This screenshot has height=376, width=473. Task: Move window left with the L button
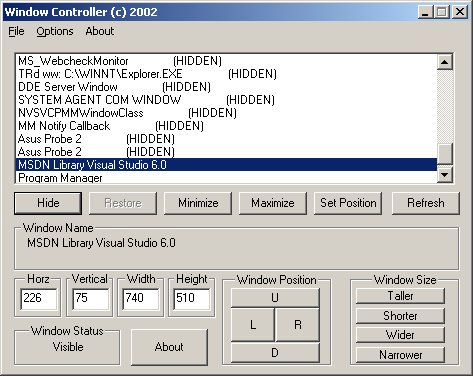coord(253,324)
